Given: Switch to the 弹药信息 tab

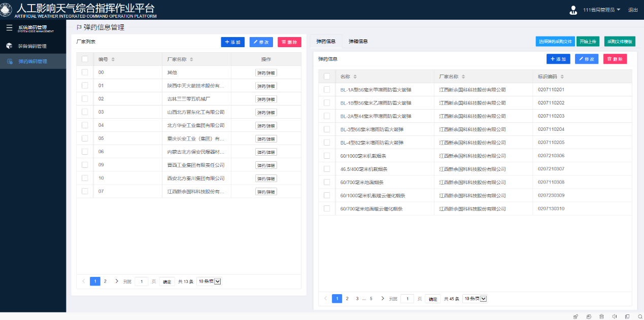Looking at the screenshot, I should pyautogui.click(x=326, y=41).
